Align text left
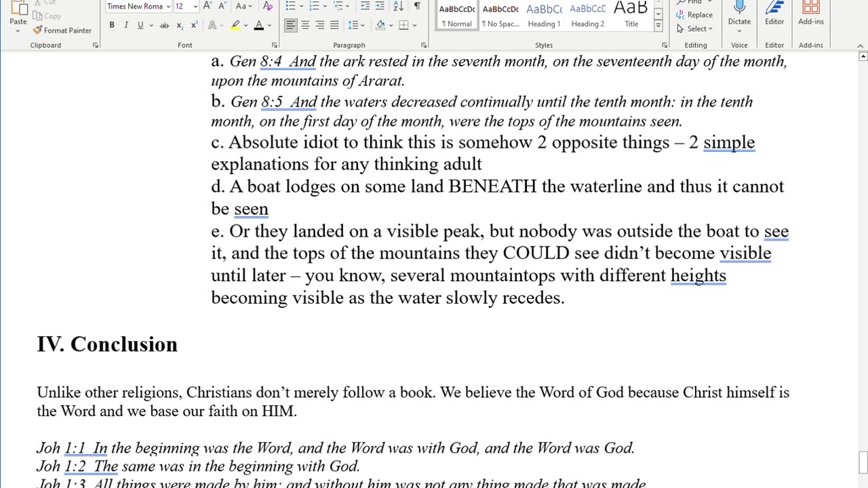The width and height of the screenshot is (868, 488). pos(290,25)
